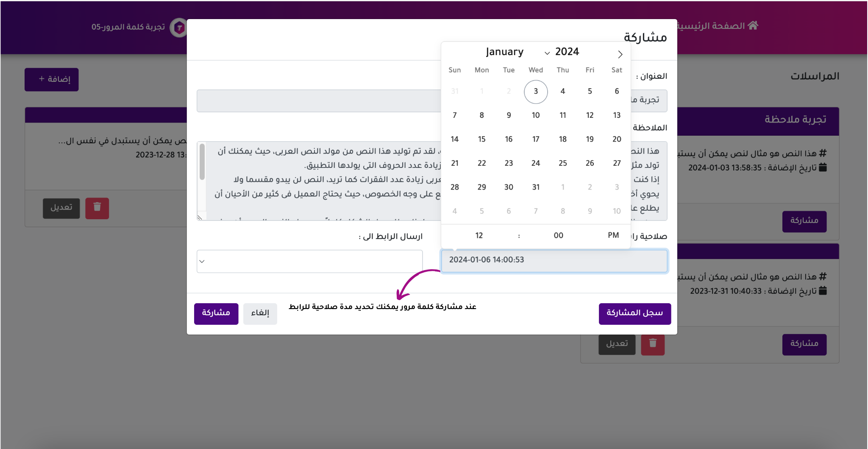Open the January month dropdown

pyautogui.click(x=517, y=52)
